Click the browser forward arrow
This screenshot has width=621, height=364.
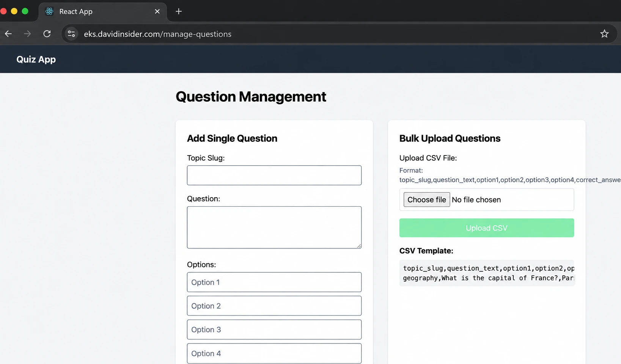pyautogui.click(x=27, y=34)
